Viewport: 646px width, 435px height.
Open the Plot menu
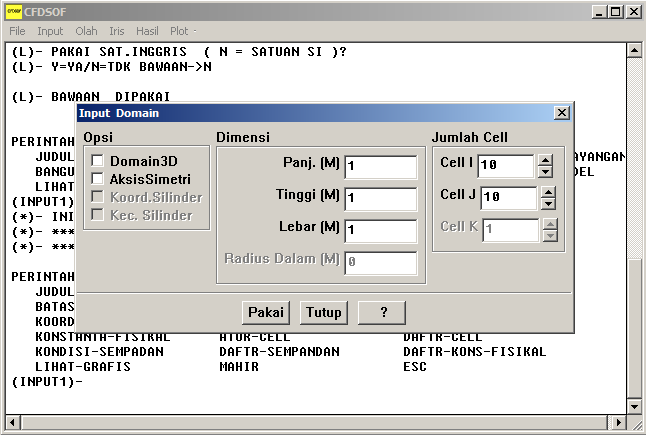point(179,31)
